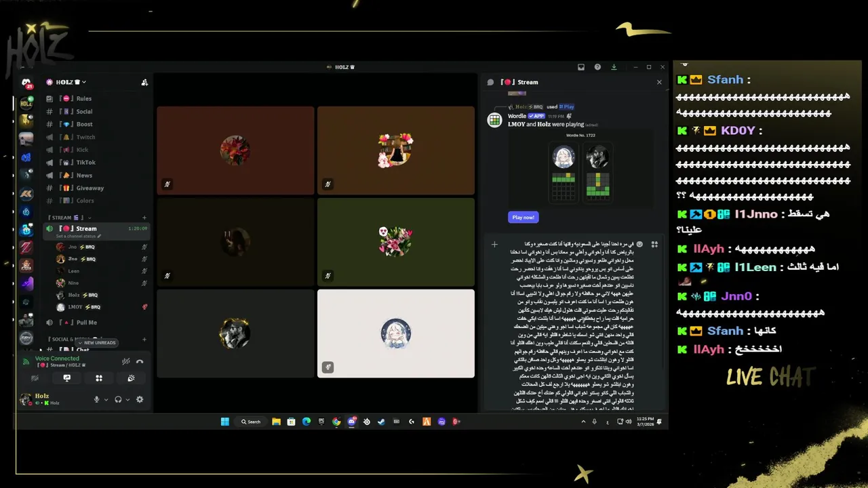Deafen with the headphones icon

(x=118, y=399)
